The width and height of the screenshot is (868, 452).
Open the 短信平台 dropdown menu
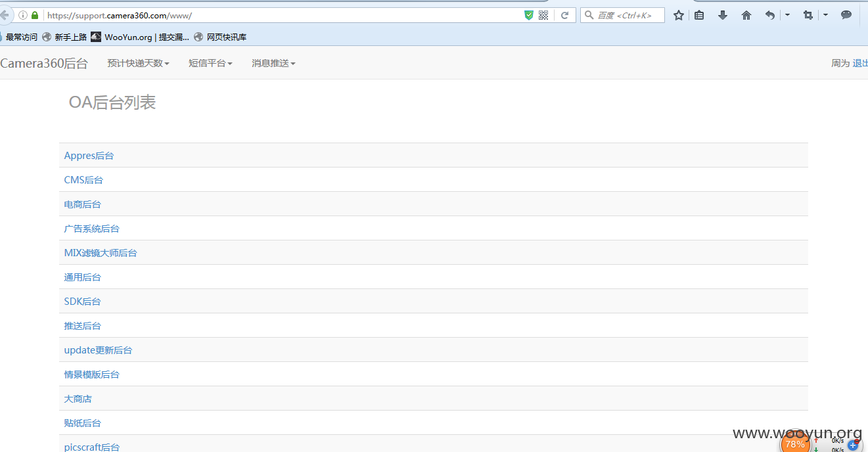click(210, 63)
